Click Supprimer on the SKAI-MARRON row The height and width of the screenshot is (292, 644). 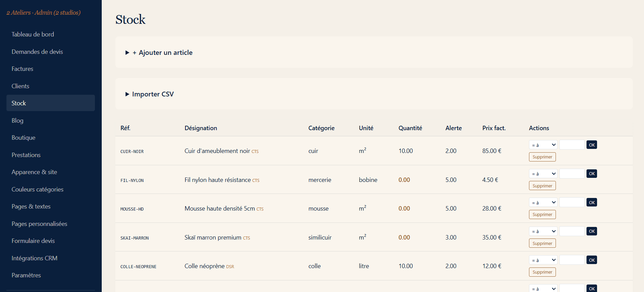[542, 243]
